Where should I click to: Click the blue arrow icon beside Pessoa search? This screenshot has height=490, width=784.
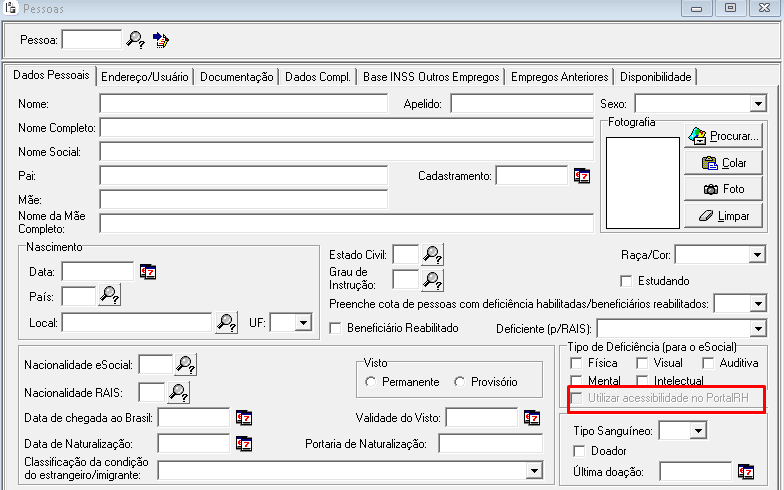point(161,40)
